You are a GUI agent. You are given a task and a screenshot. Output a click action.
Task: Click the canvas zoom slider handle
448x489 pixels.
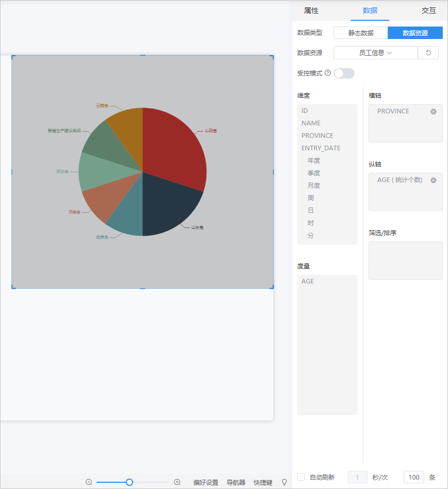coord(129,482)
